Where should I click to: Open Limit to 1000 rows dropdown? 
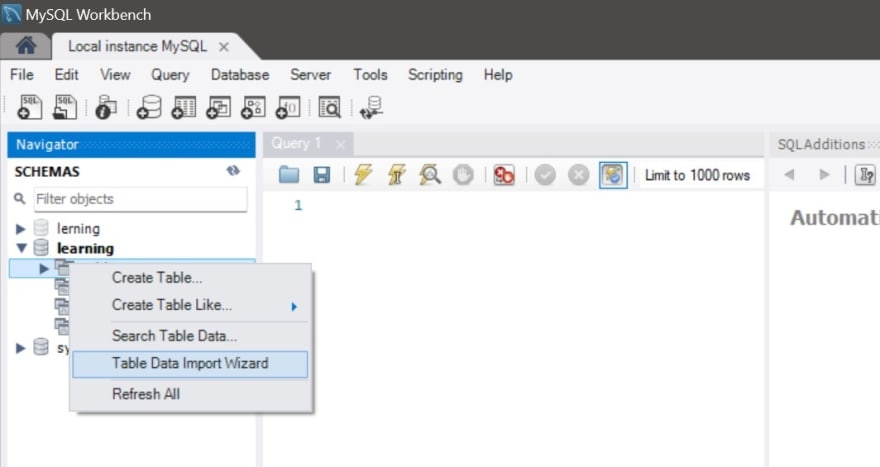coord(698,175)
